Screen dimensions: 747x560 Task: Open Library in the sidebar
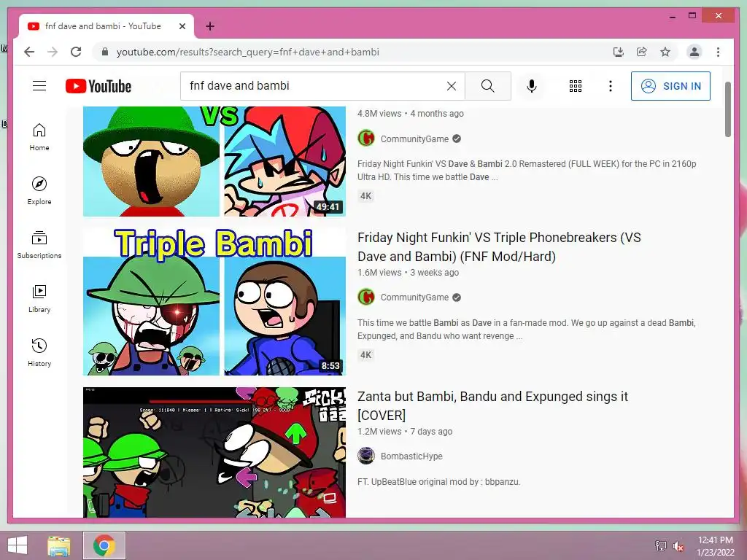tap(39, 298)
